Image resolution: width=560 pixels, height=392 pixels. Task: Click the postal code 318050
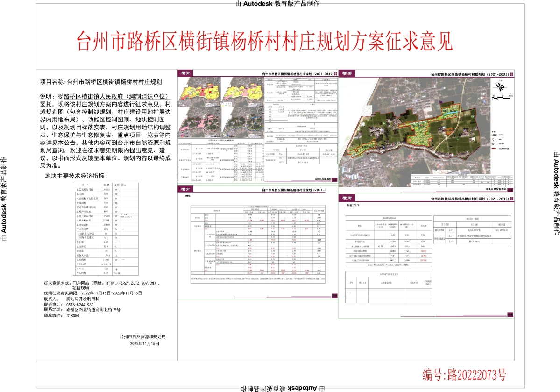point(73,315)
